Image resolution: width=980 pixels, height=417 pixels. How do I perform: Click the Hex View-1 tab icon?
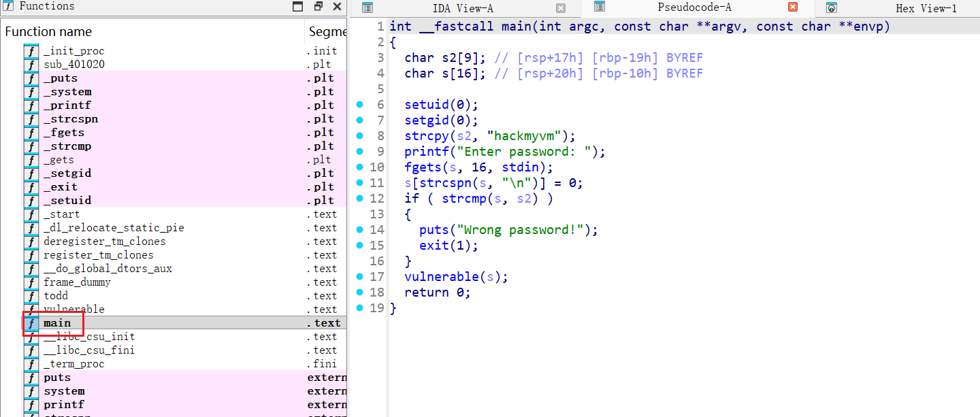pyautogui.click(x=832, y=8)
